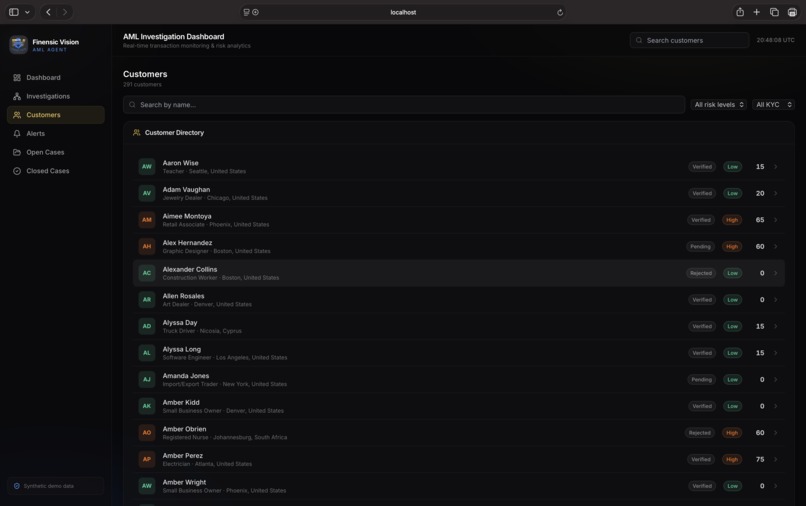Click Aimee Montoya AM avatar

pos(146,220)
